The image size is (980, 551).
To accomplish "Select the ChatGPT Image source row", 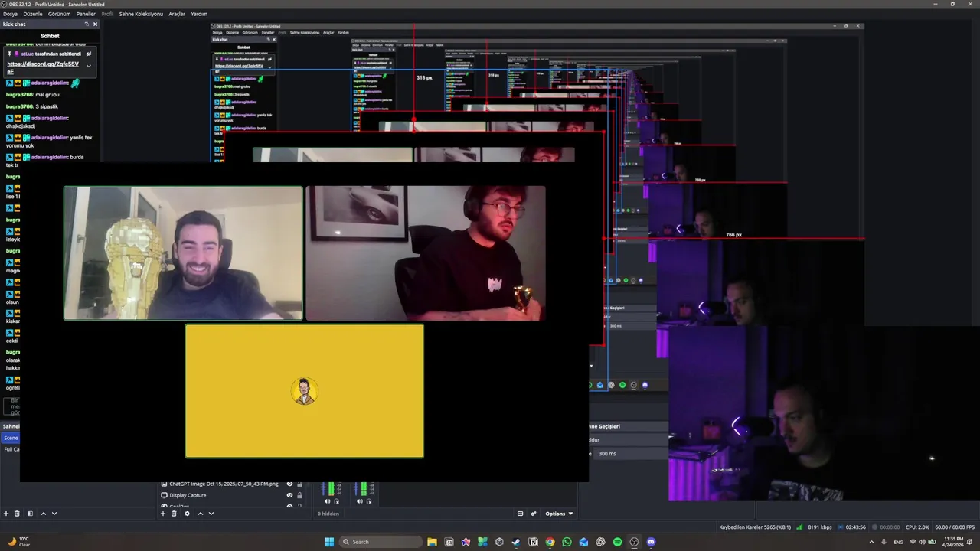I will (x=232, y=484).
